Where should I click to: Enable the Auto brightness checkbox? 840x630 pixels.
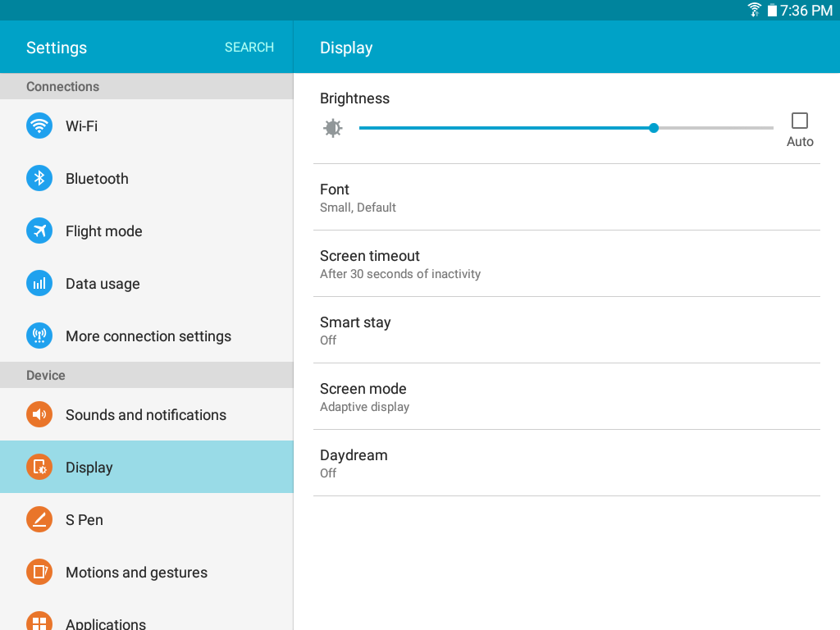[800, 121]
